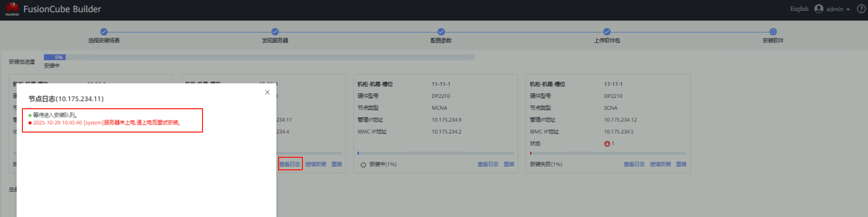Screen dimensions: 868x217
Task: Click the 配置参数 step checkmark
Action: pyautogui.click(x=441, y=32)
